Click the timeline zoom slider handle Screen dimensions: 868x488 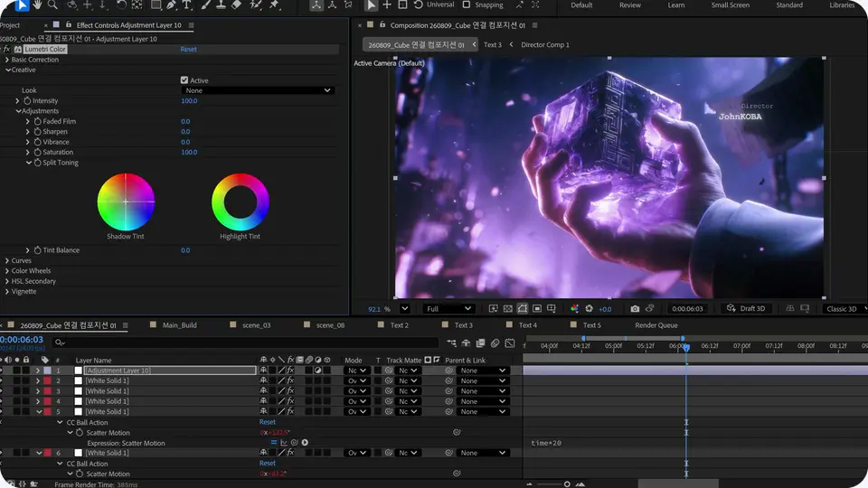[x=567, y=484]
